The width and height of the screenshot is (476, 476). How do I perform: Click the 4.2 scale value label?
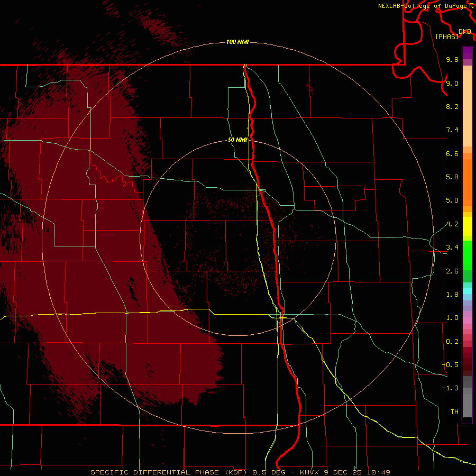(x=452, y=224)
